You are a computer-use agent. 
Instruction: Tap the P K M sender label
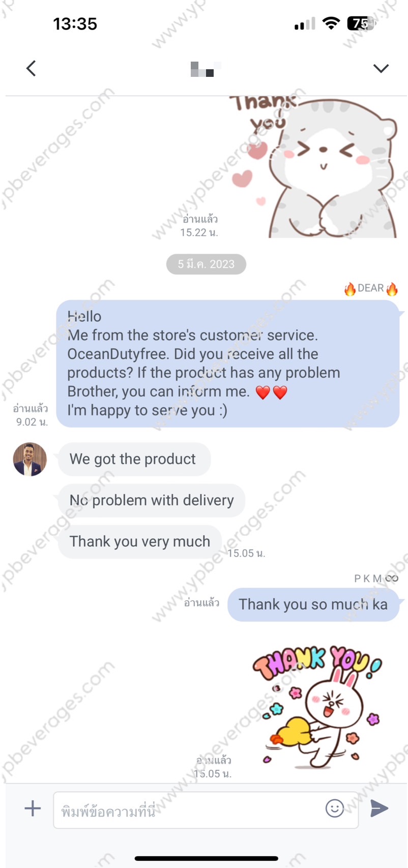pyautogui.click(x=376, y=578)
